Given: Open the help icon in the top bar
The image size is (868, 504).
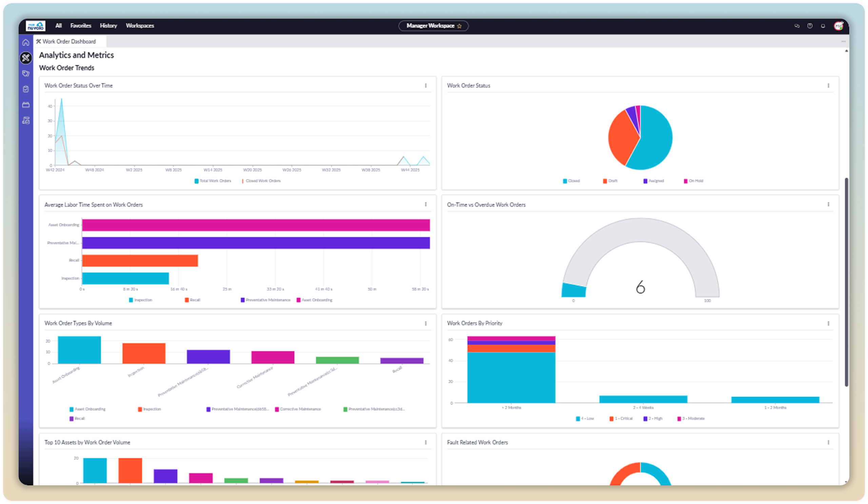Looking at the screenshot, I should point(810,26).
